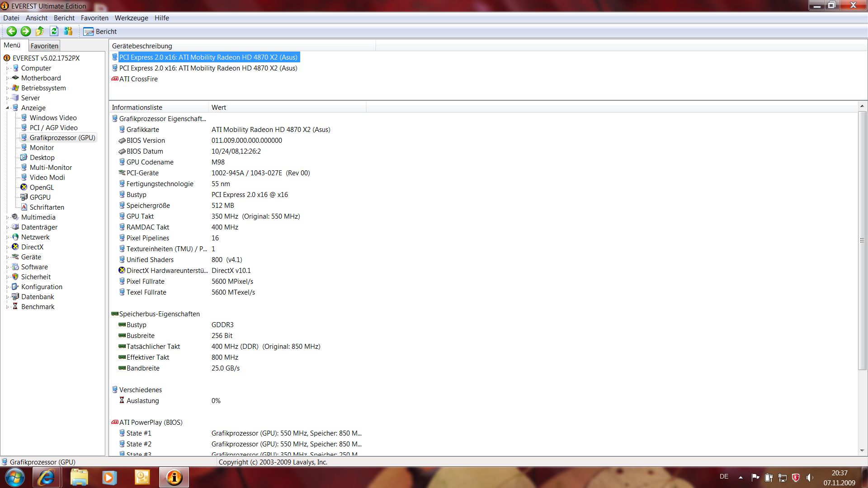
Task: Expand the DirectX tree node
Action: [7, 247]
